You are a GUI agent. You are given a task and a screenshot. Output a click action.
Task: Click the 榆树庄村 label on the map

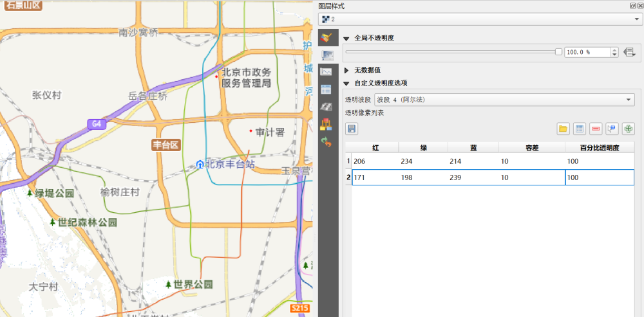click(120, 192)
